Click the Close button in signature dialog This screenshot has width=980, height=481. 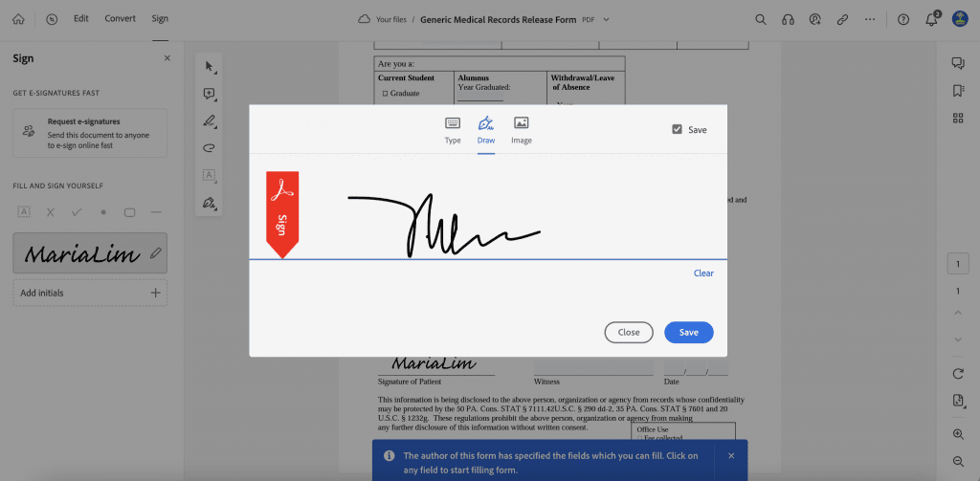(x=629, y=333)
